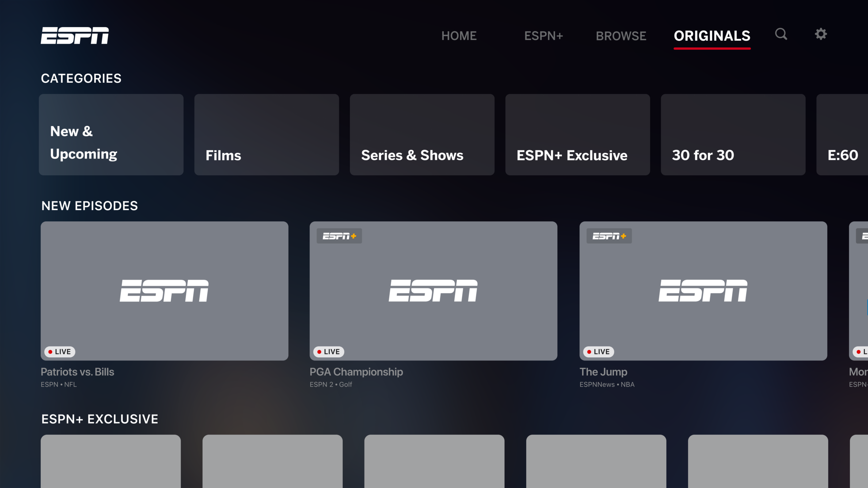The image size is (868, 488).
Task: Play the Patriots vs. Bills thumbnail
Action: click(x=164, y=291)
